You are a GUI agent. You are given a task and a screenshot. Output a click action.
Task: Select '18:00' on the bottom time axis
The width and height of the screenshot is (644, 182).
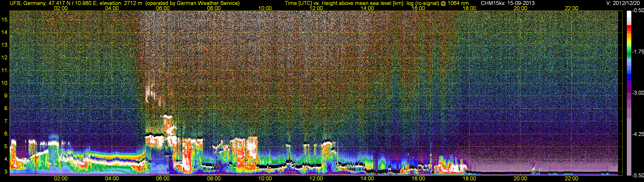[x=469, y=179]
